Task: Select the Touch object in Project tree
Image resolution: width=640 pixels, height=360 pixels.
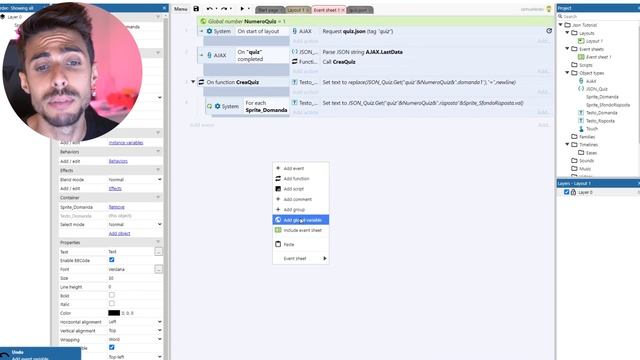Action: click(x=592, y=129)
